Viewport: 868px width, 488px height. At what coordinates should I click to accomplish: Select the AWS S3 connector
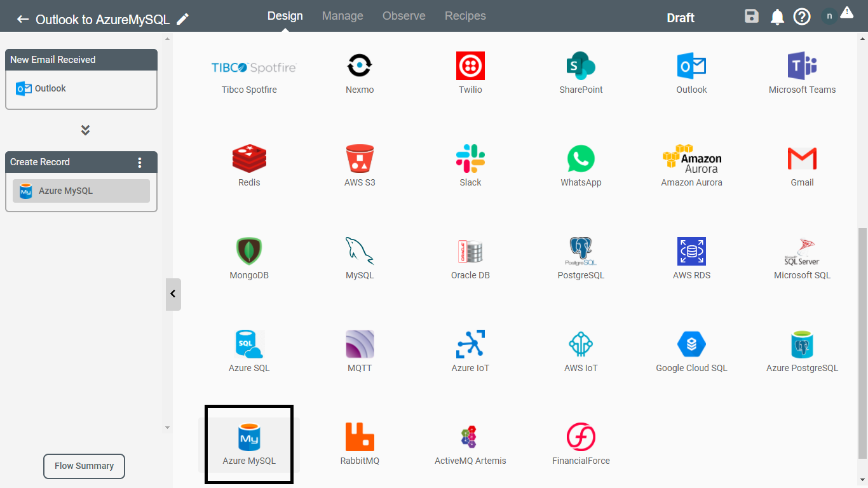pyautogui.click(x=360, y=166)
